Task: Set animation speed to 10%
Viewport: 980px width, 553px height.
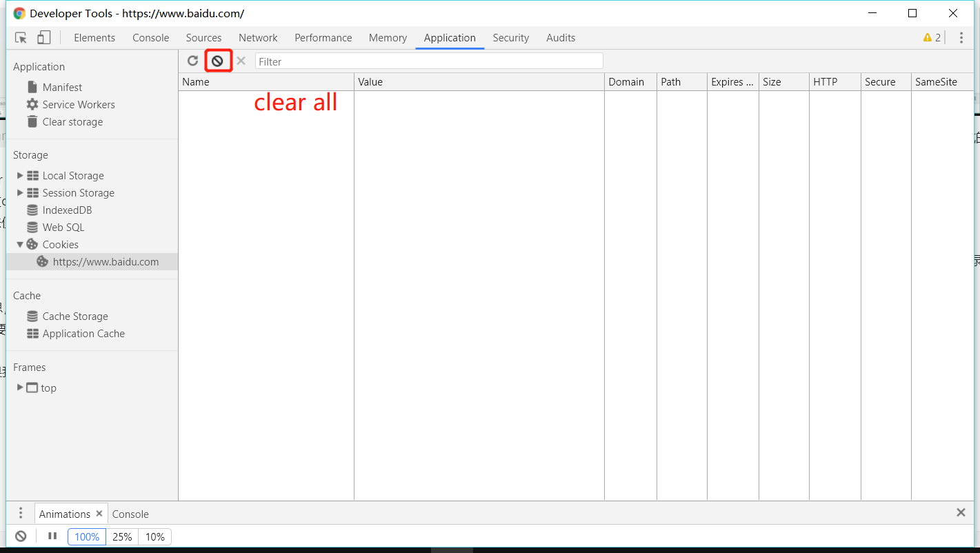Action: coord(154,537)
